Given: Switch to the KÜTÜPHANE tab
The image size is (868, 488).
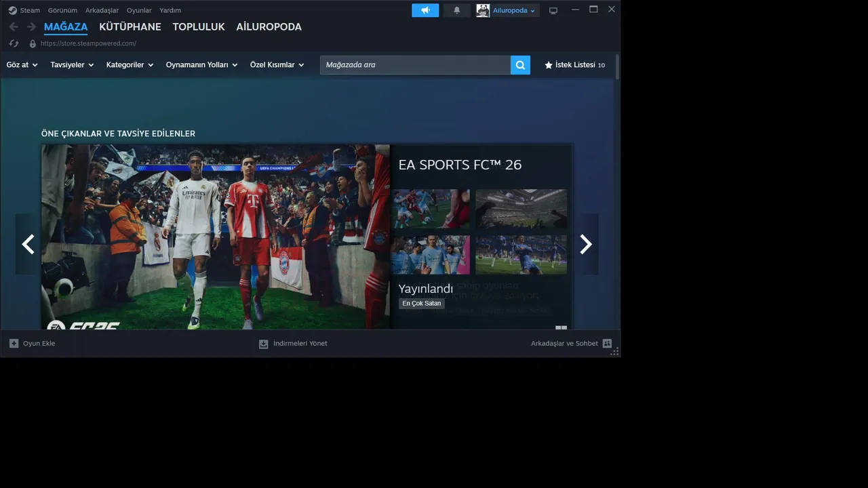Looking at the screenshot, I should point(130,27).
